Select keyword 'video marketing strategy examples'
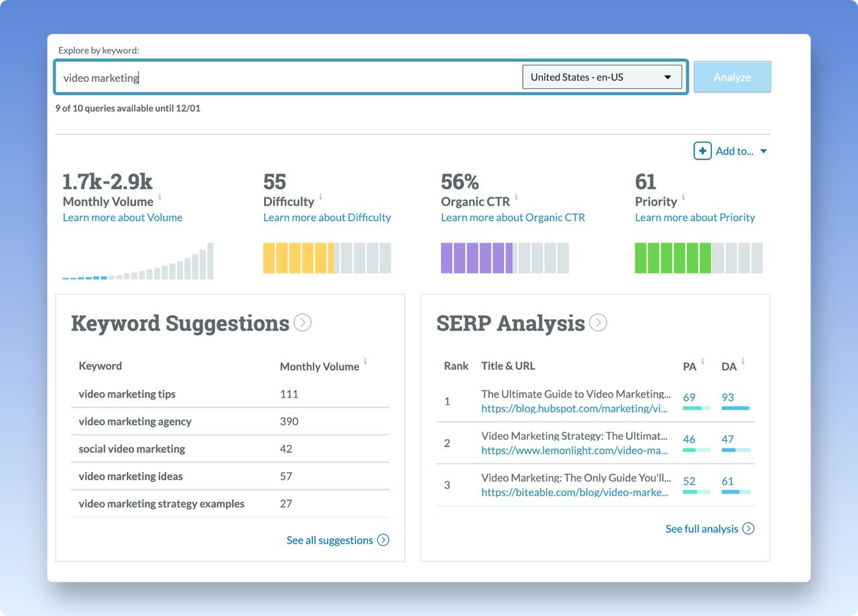This screenshot has height=616, width=858. click(162, 504)
